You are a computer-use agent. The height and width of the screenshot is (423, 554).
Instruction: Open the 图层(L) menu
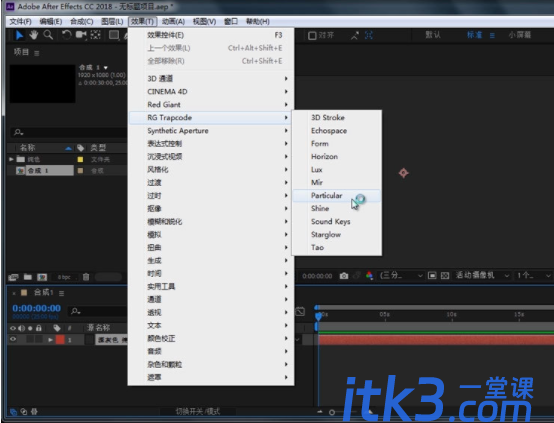click(x=112, y=22)
